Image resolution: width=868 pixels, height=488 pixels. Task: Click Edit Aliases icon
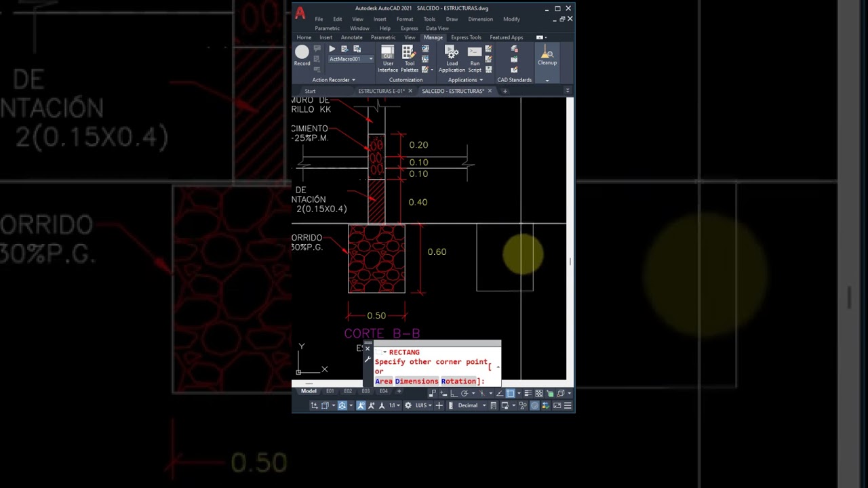tap(425, 69)
